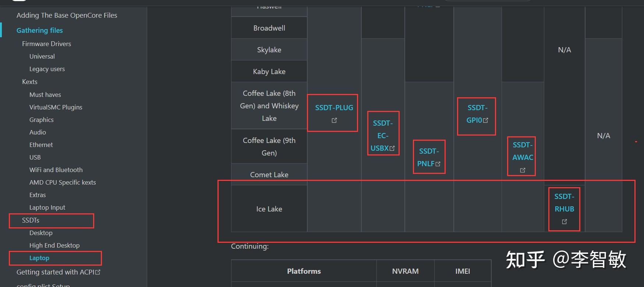This screenshot has width=644, height=287.
Task: Jump to Ethernet kexts entry
Action: [41, 145]
